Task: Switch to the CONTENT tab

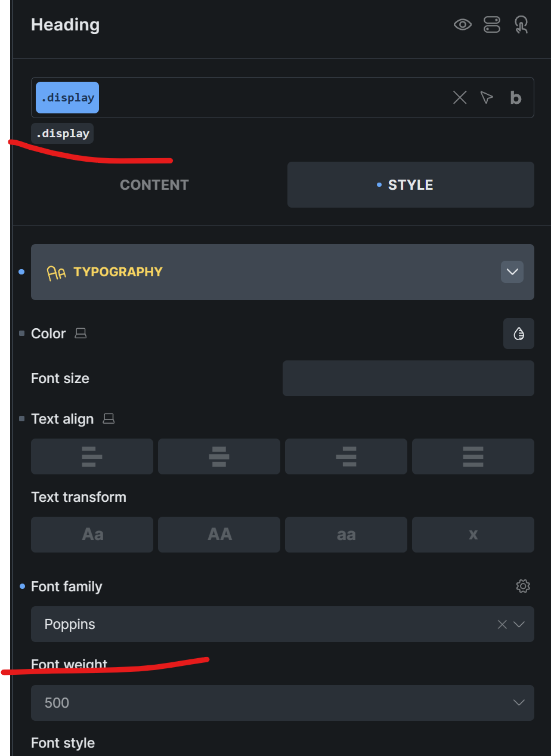Action: pyautogui.click(x=154, y=185)
